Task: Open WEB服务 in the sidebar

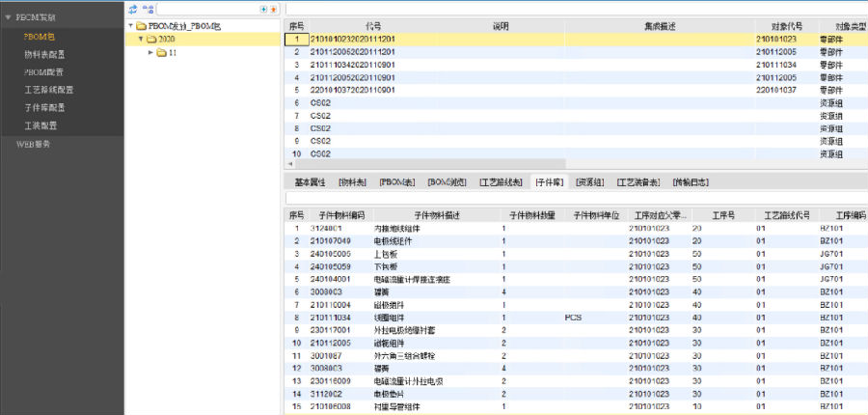Action: pyautogui.click(x=34, y=143)
